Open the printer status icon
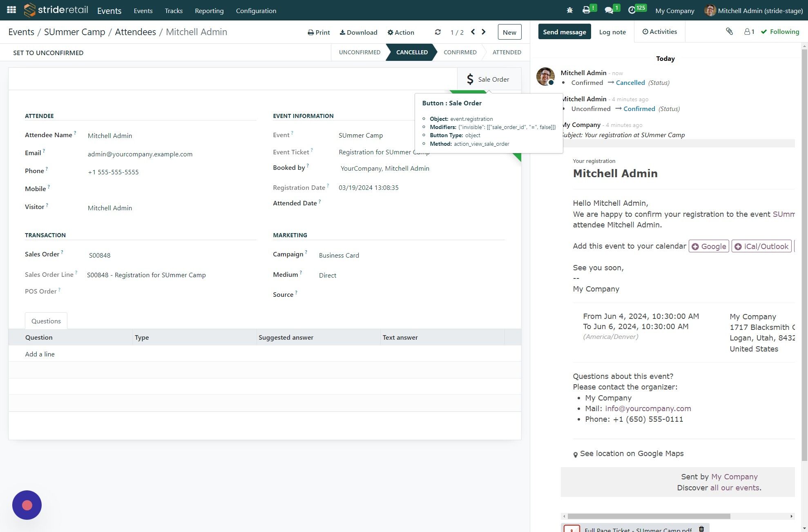This screenshot has height=532, width=808. (587, 10)
